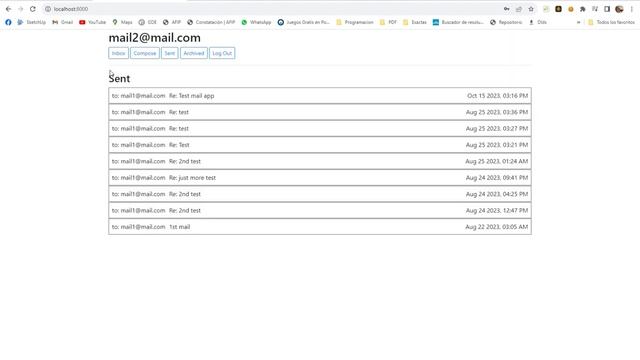Viewport: 640px width, 360px height.
Task: Open the email sent Aug 25 2023, 03:36 PM
Action: [x=320, y=112]
